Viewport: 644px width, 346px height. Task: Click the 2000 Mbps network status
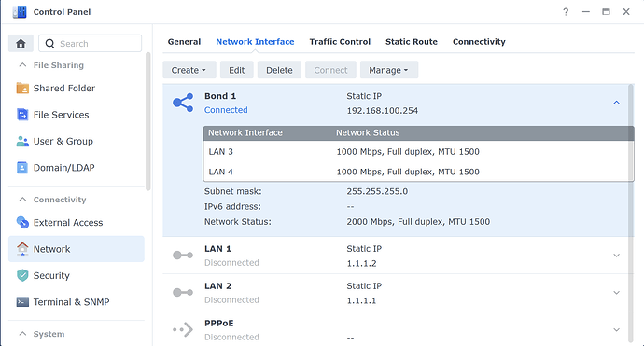[418, 222]
